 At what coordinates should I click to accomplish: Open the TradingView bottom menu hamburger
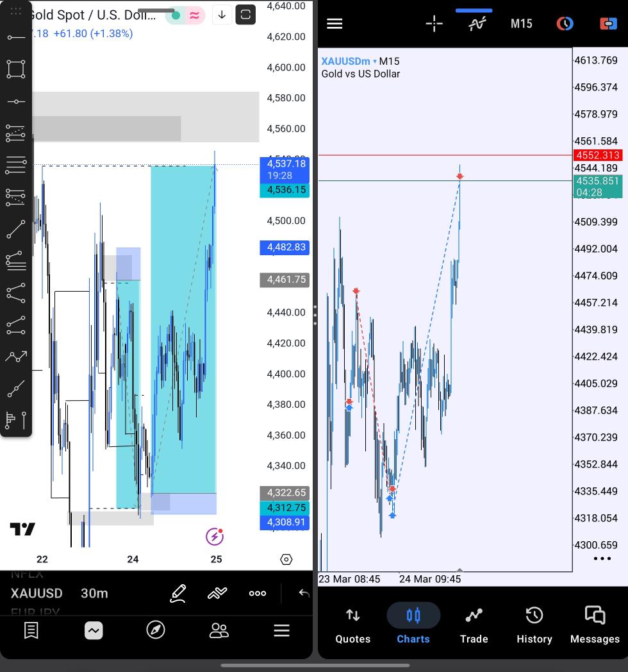pyautogui.click(x=281, y=630)
